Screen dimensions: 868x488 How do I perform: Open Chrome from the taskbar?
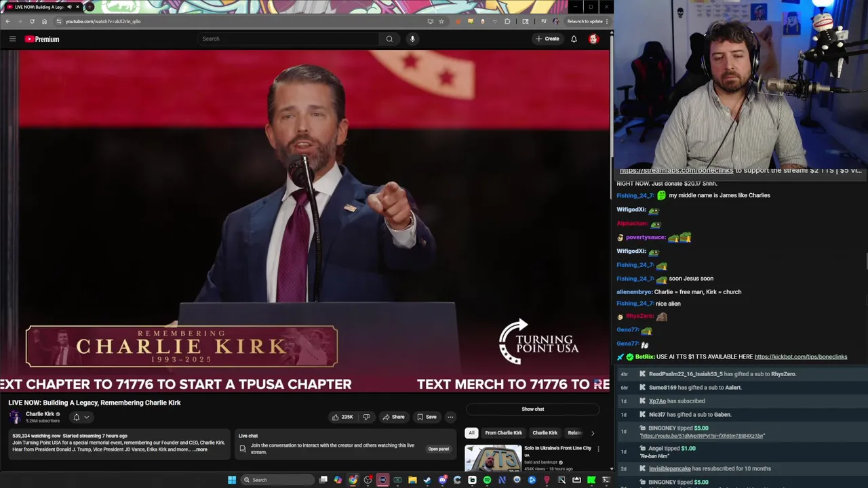353,480
